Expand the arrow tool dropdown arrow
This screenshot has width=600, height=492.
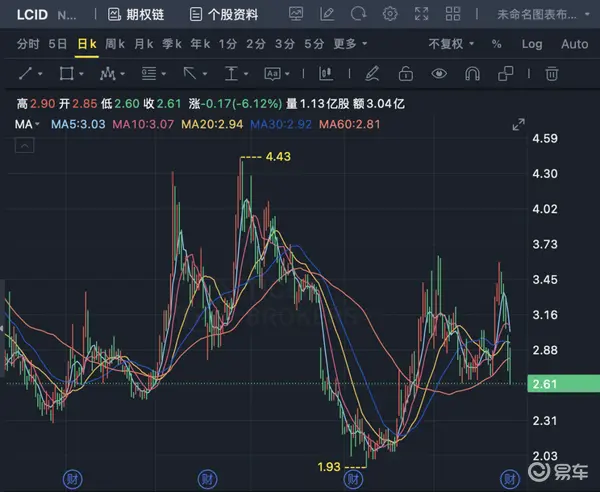pyautogui.click(x=205, y=73)
